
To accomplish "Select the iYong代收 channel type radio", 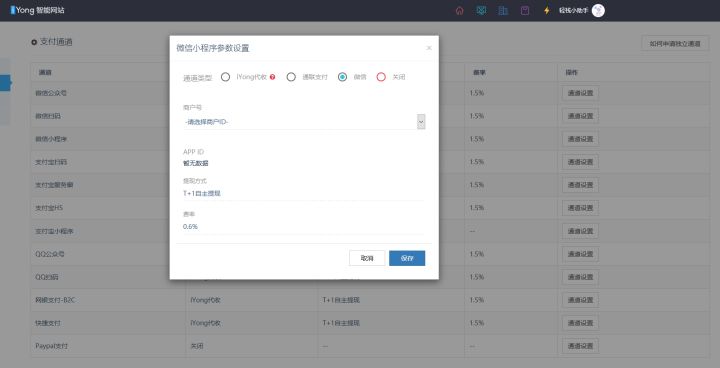I will tap(225, 77).
